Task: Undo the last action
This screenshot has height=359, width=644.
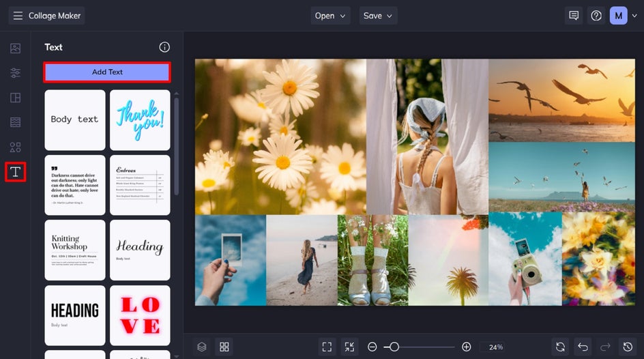Action: click(583, 347)
